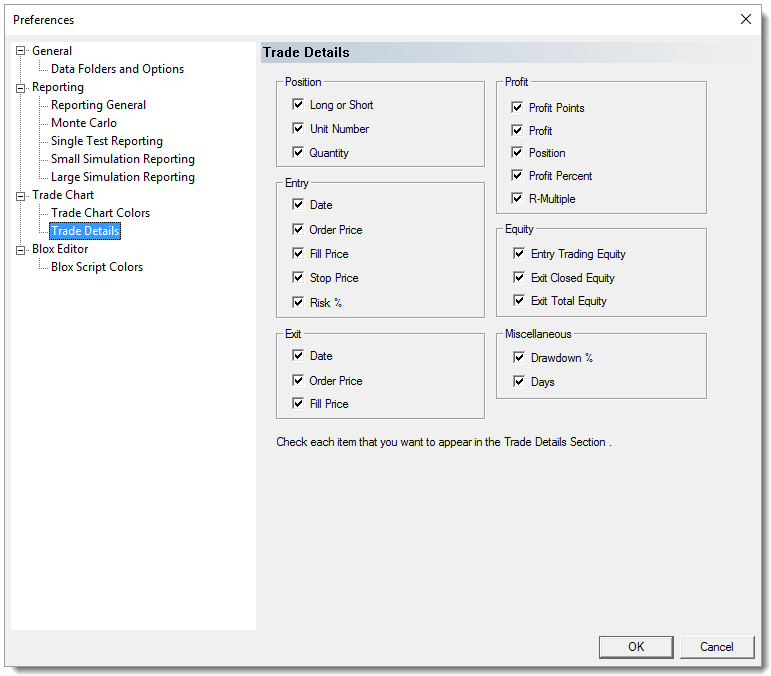Toggle the Profit Points checkbox
The height and width of the screenshot is (676, 771).
pos(517,108)
